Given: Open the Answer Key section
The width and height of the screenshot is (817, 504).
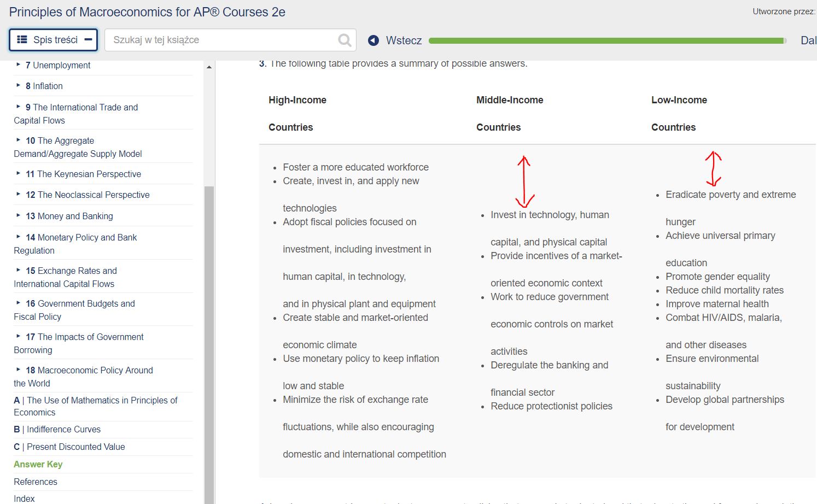Looking at the screenshot, I should pos(38,464).
